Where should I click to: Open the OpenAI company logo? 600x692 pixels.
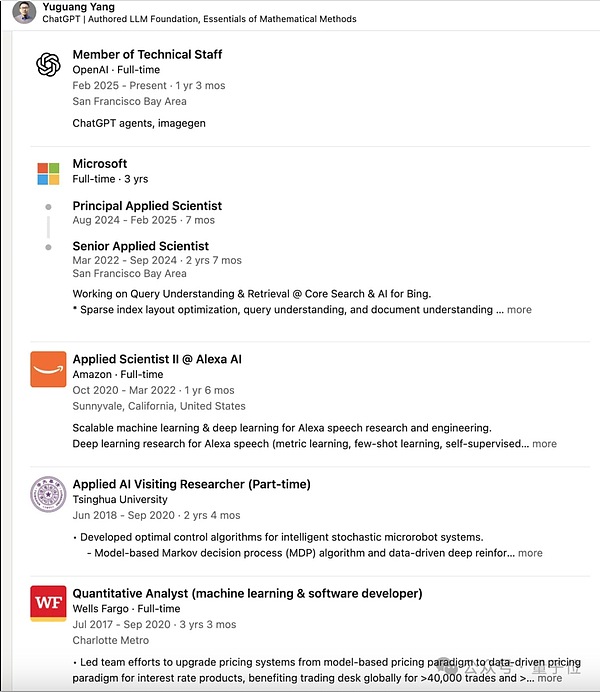48,65
